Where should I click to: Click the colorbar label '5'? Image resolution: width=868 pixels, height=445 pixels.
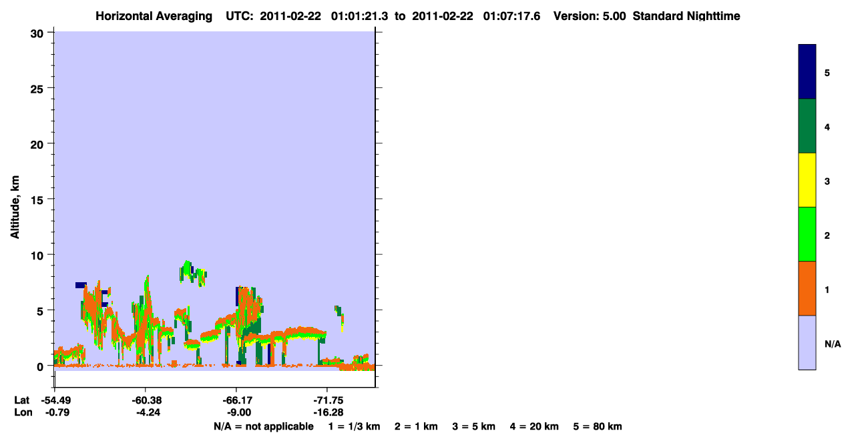[827, 73]
